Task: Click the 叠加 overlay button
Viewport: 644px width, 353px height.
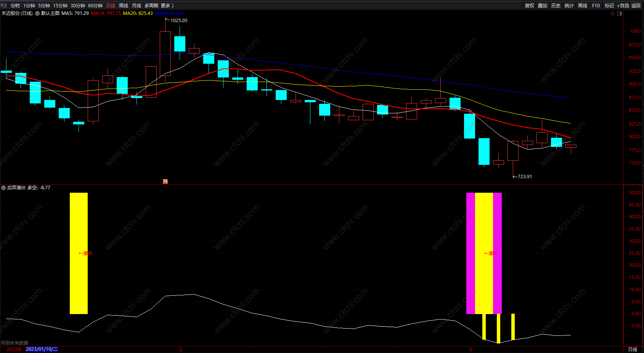Action: click(543, 6)
